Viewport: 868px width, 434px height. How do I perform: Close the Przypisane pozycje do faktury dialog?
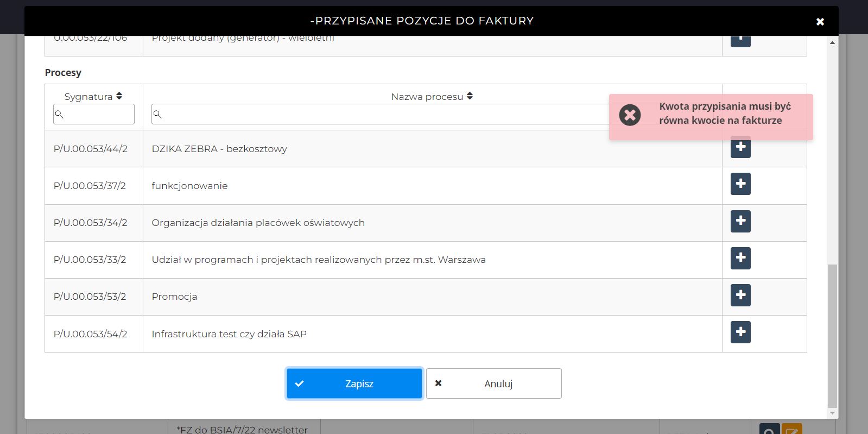[x=820, y=22]
